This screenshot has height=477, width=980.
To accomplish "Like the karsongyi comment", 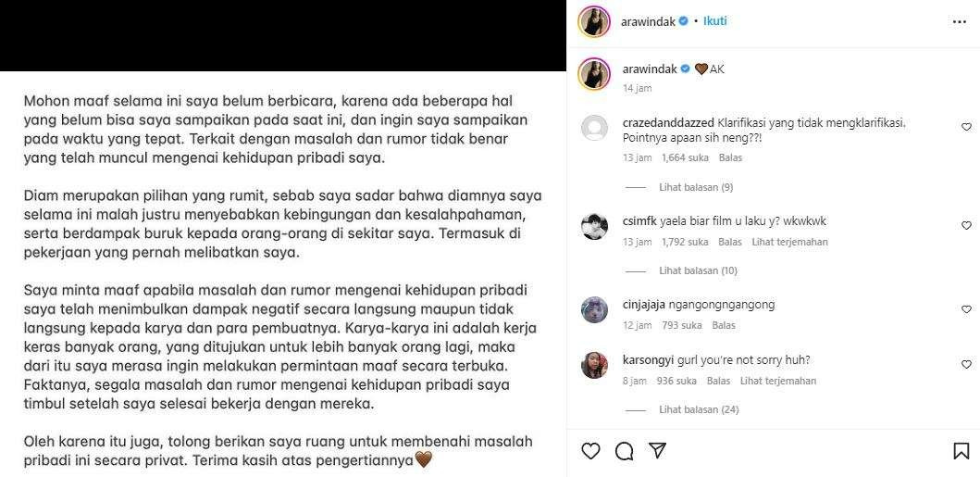I will [x=966, y=364].
